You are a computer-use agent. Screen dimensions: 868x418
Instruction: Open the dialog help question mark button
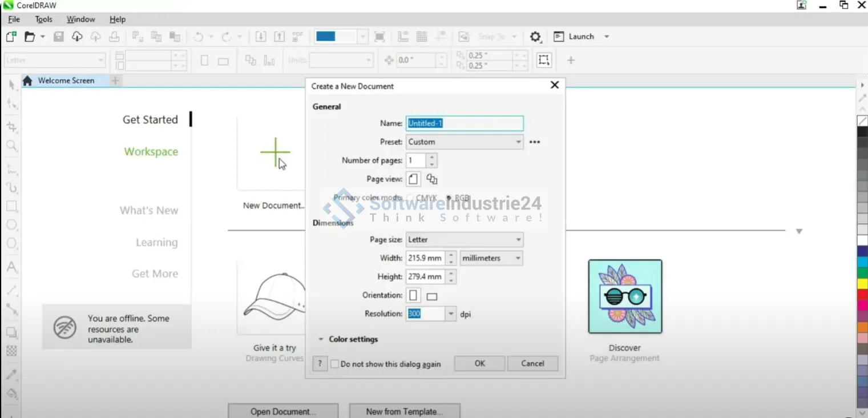tap(320, 364)
